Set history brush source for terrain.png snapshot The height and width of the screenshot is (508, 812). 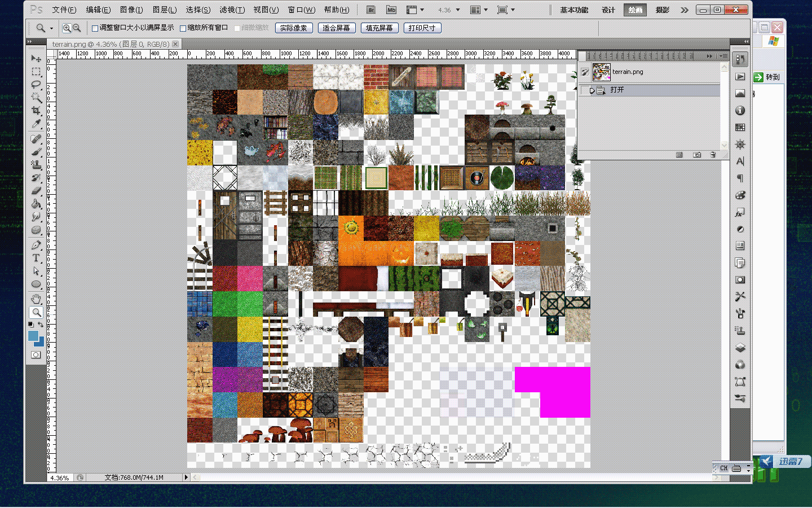pyautogui.click(x=585, y=72)
